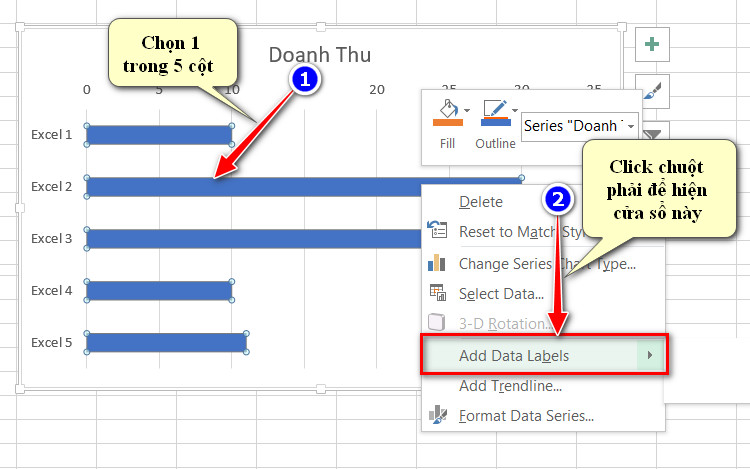
Task: Select the Excel 5 bar
Action: tap(166, 343)
